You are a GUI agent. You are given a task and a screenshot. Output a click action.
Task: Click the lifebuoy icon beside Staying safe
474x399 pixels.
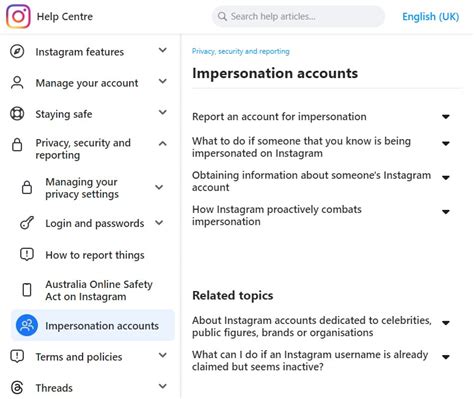click(x=17, y=114)
